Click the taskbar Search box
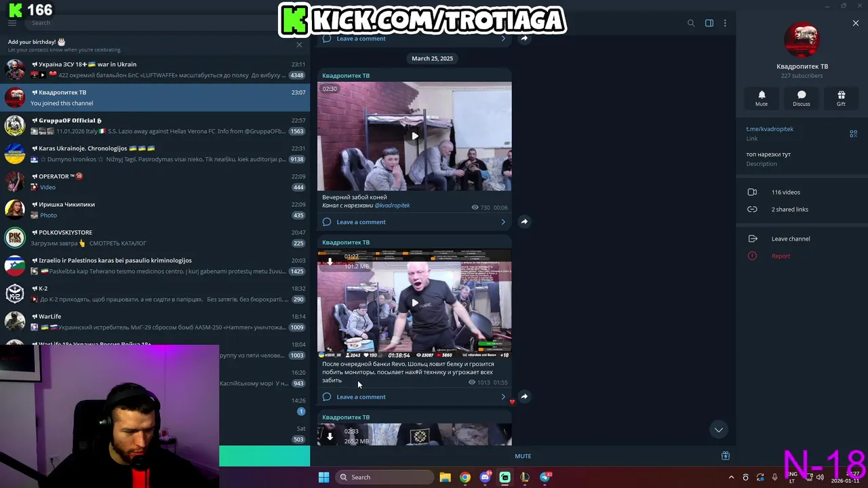Image resolution: width=868 pixels, height=488 pixels. coord(384,477)
